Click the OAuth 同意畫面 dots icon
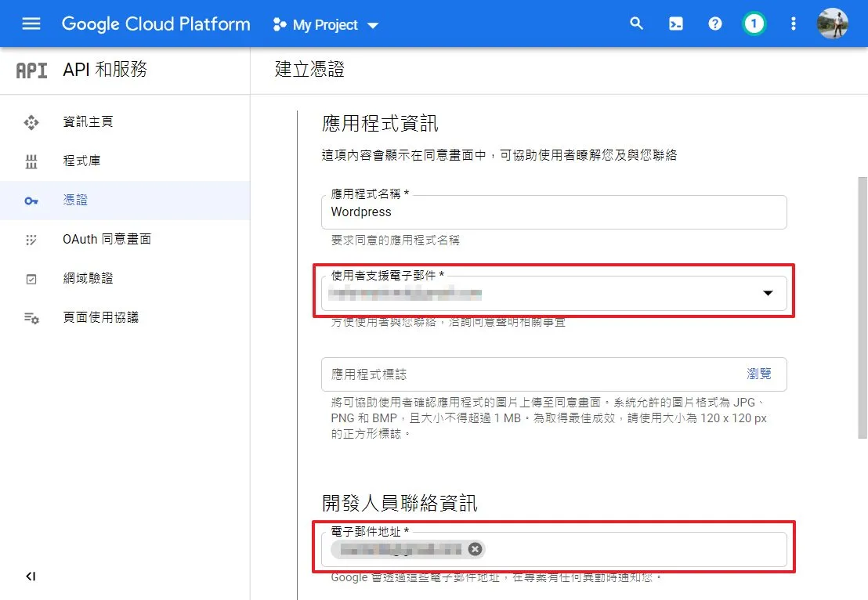The image size is (868, 600). [31, 240]
